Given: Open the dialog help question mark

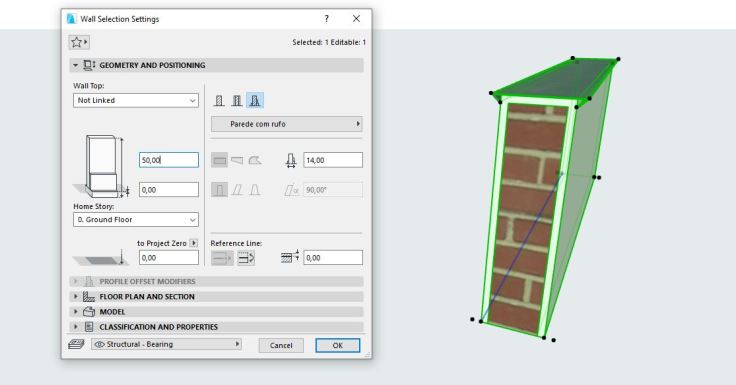Looking at the screenshot, I should coord(327,19).
